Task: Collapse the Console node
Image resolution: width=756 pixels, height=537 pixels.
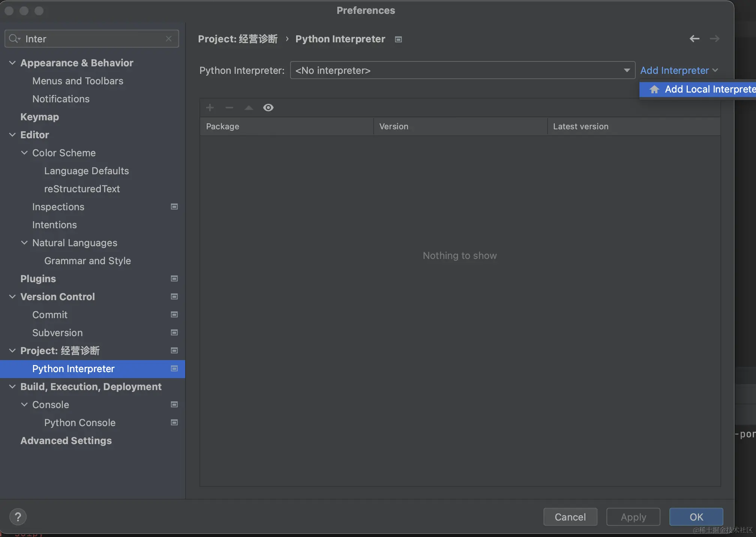Action: [x=24, y=404]
